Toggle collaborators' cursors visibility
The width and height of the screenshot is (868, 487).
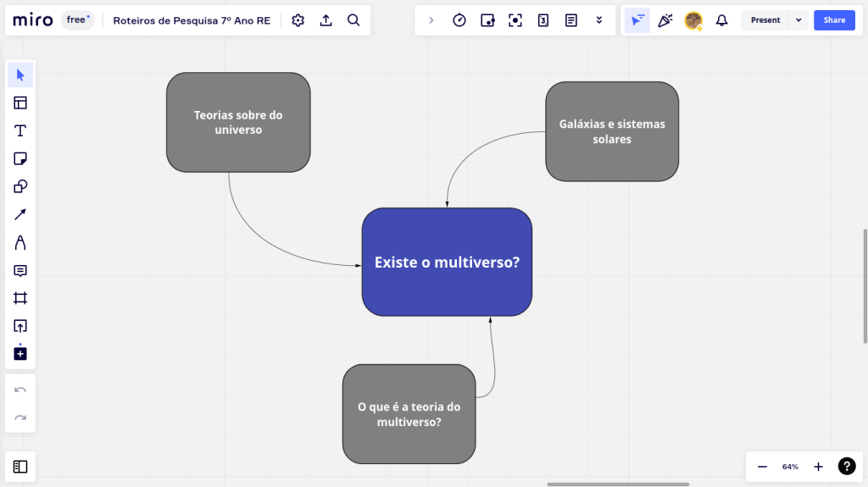click(x=637, y=20)
